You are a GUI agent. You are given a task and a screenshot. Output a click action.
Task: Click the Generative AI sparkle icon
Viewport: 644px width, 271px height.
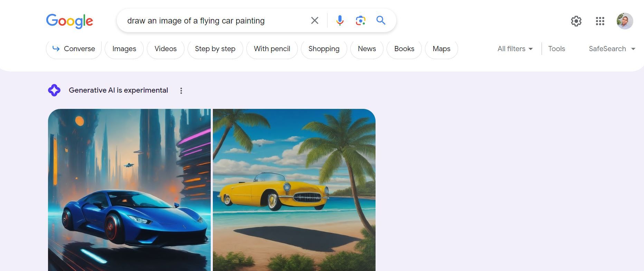[54, 90]
